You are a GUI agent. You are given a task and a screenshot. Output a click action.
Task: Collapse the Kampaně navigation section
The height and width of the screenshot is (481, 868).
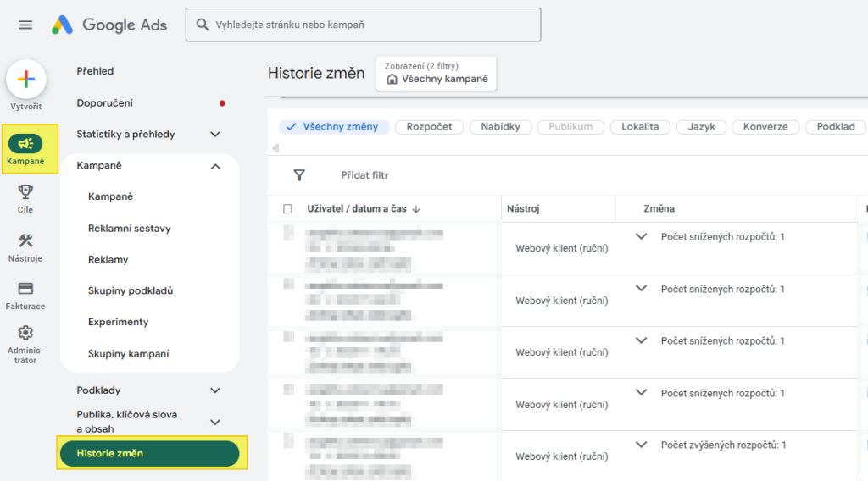[x=215, y=166]
